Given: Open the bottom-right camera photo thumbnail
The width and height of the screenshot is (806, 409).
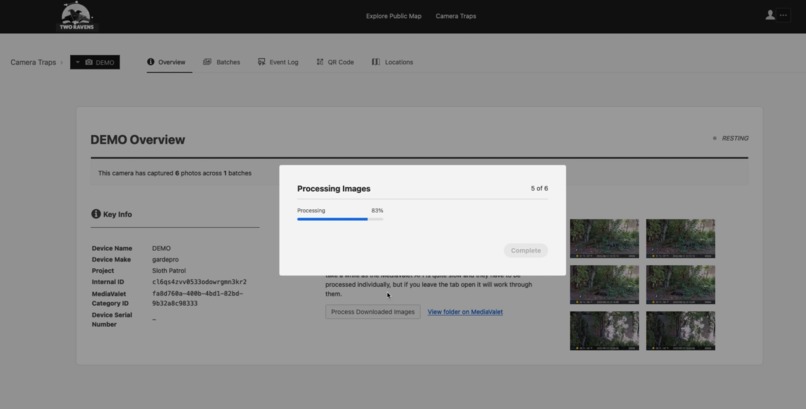Looking at the screenshot, I should tap(680, 331).
